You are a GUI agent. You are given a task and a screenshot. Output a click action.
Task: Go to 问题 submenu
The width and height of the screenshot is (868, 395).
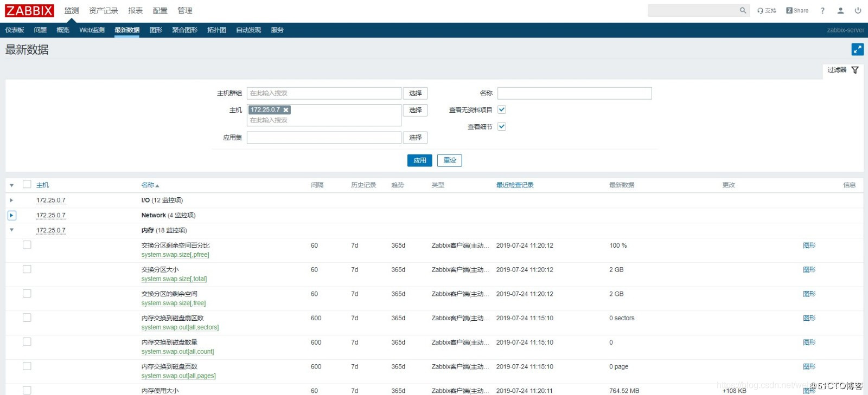coord(40,30)
